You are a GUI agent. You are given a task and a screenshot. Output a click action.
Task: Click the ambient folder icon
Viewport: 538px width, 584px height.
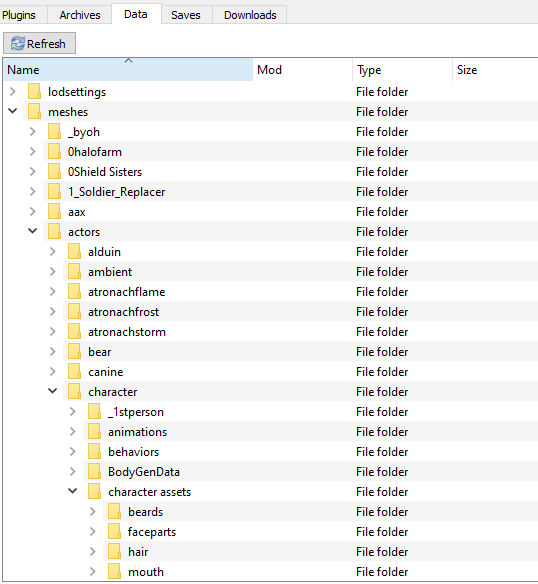point(75,272)
